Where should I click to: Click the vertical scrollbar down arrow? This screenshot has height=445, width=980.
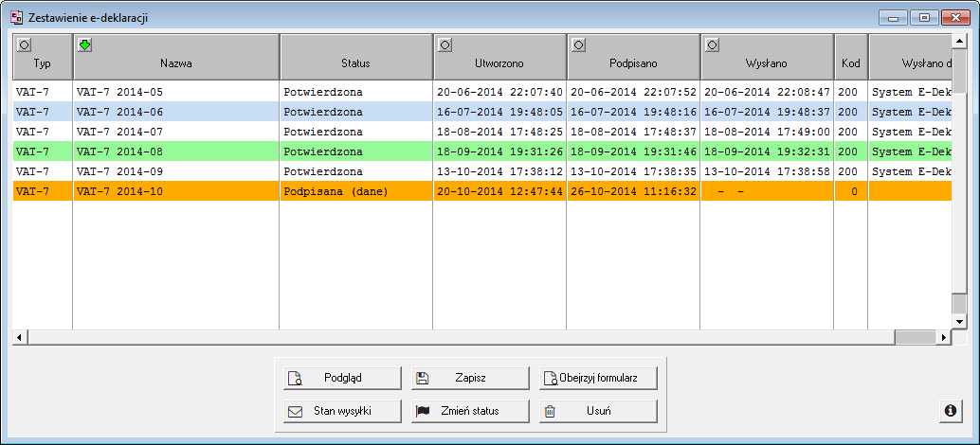pyautogui.click(x=959, y=322)
